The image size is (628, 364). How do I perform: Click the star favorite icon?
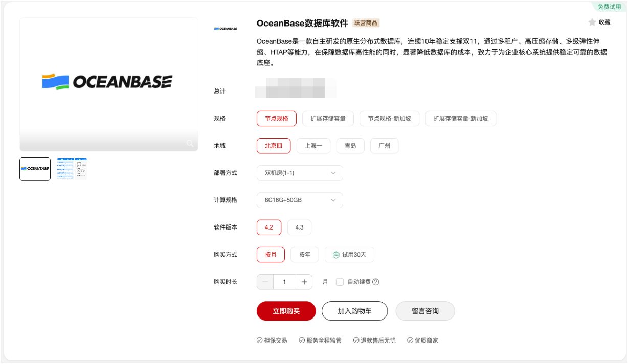(x=592, y=22)
